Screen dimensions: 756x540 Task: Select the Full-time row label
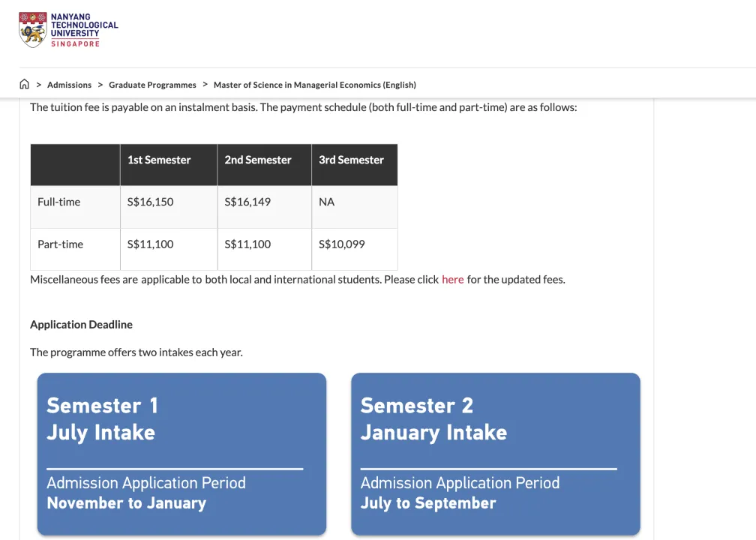point(58,202)
